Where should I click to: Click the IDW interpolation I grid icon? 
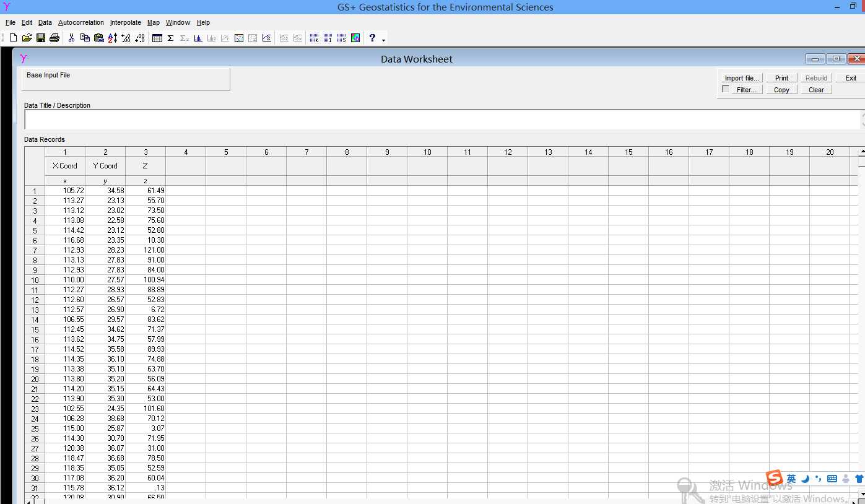[328, 38]
